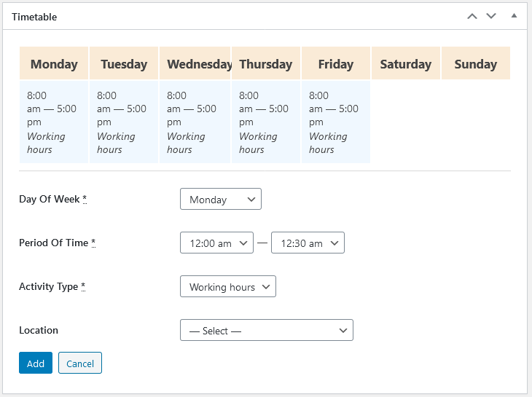Click the Sunday column header
532x397 pixels.
point(476,63)
